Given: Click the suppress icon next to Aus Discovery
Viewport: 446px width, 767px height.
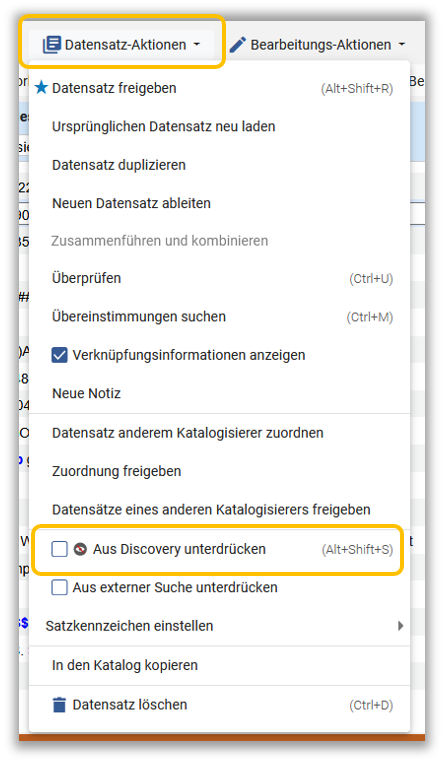Looking at the screenshot, I should click(x=80, y=549).
